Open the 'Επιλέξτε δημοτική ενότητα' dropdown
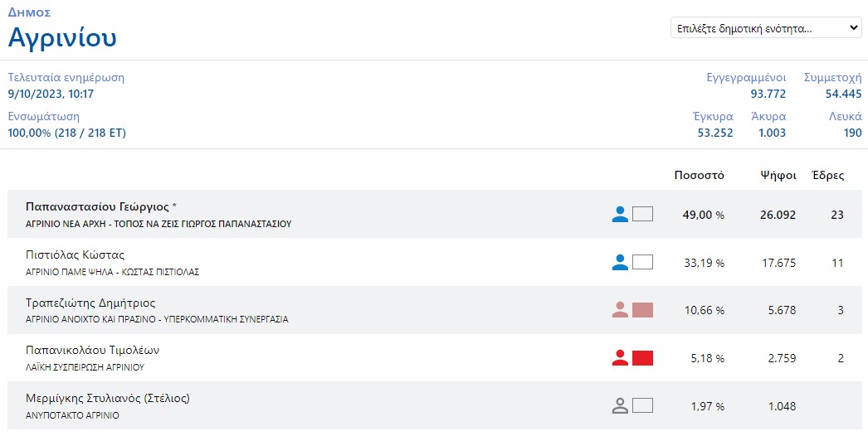 point(766,28)
